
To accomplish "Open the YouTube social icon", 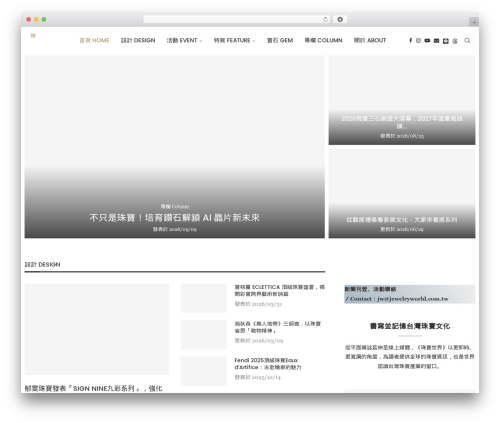I will click(x=427, y=40).
